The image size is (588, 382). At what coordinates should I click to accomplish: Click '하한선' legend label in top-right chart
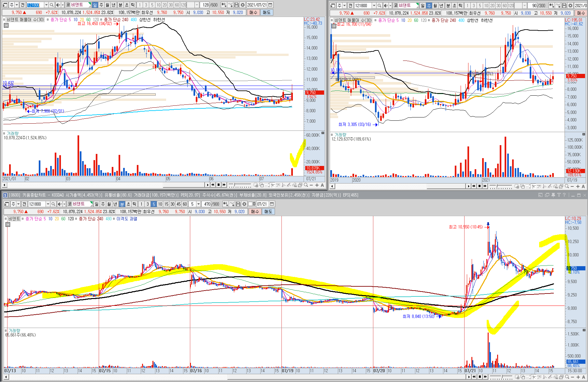point(487,20)
